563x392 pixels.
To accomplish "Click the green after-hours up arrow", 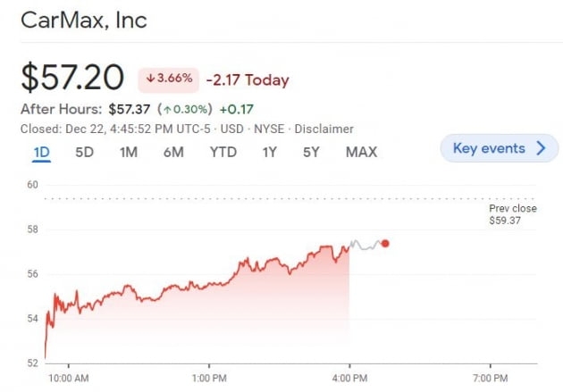I will (167, 109).
